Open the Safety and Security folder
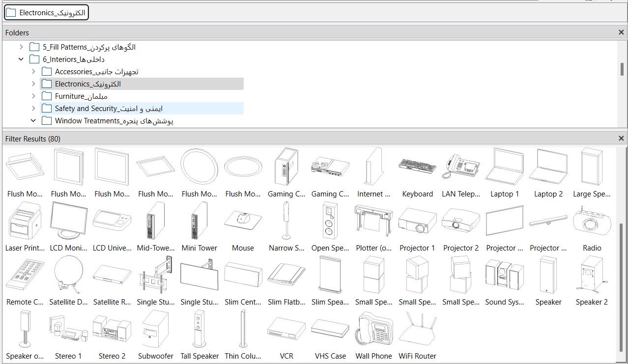Image resolution: width=628 pixels, height=364 pixels. tap(108, 109)
